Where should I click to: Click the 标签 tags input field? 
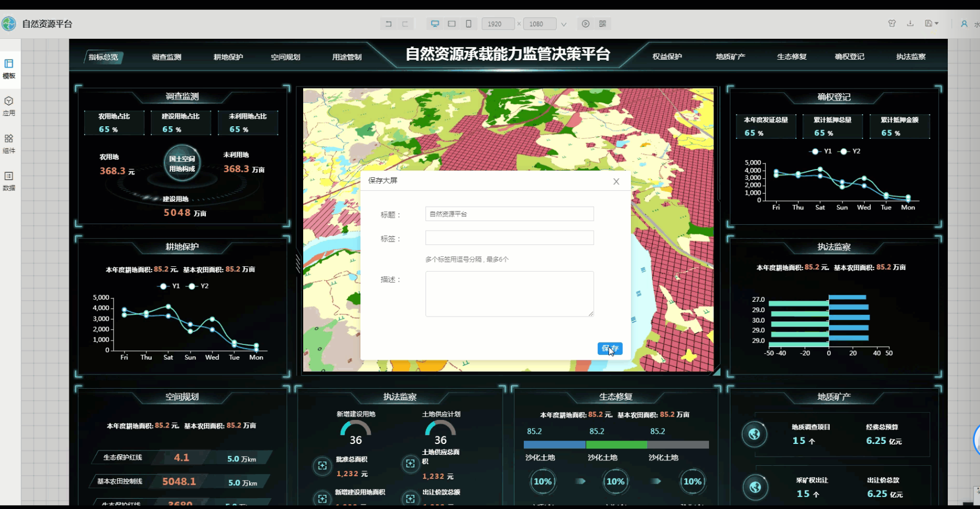point(510,238)
